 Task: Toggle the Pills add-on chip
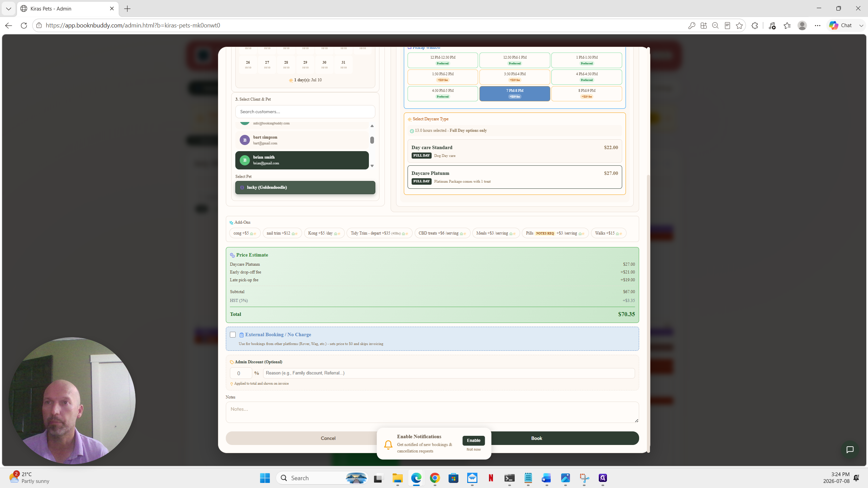point(555,233)
